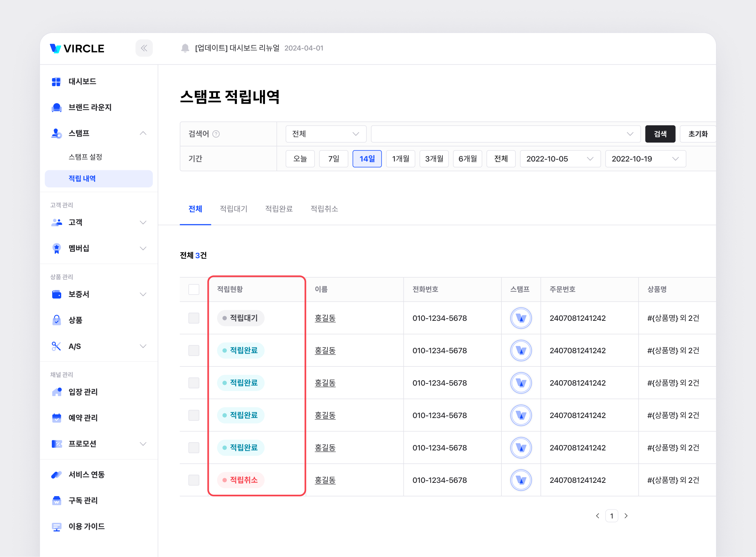The image size is (756, 557).
Task: Click the notification bell icon
Action: click(185, 48)
